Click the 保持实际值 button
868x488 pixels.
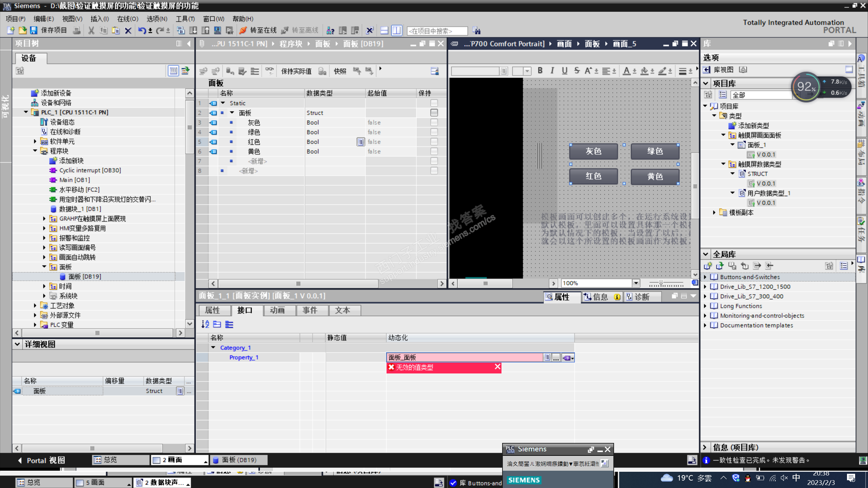tap(296, 71)
